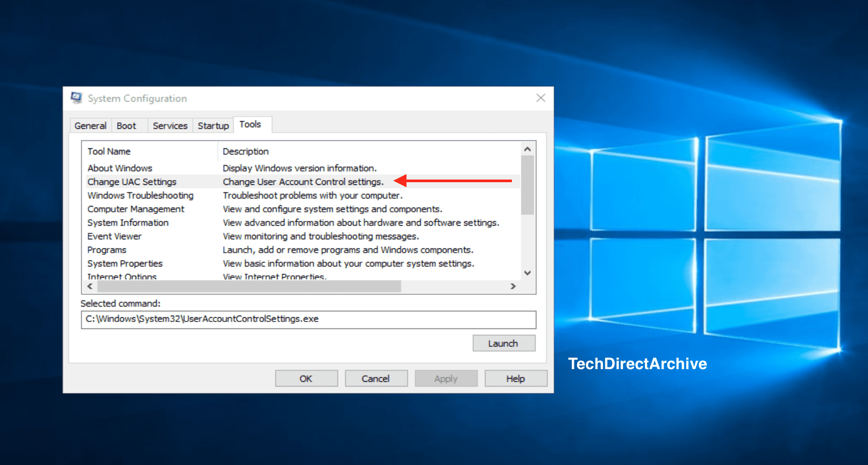Click the horizontal scroll left arrow
Screen dimensions: 868x465
point(90,287)
